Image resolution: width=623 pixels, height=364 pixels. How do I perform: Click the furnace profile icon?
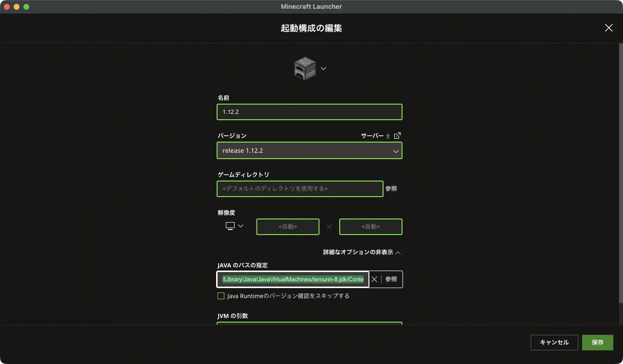pyautogui.click(x=305, y=69)
